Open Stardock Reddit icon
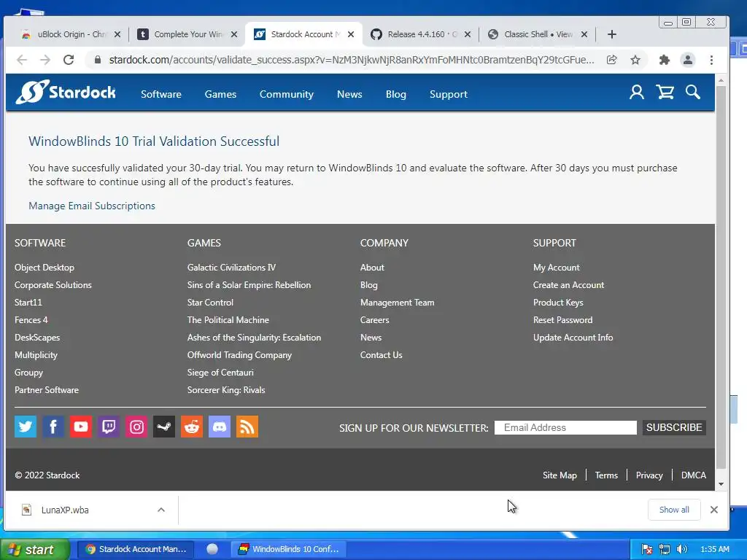 [x=192, y=426]
